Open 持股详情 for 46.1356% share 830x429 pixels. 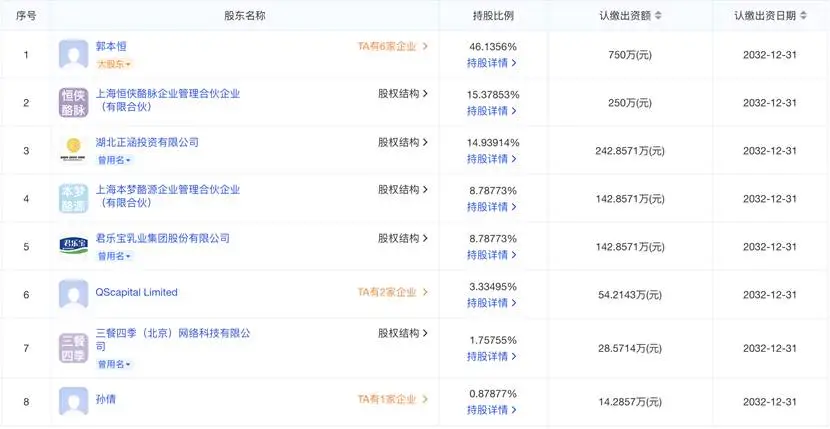[x=492, y=63]
